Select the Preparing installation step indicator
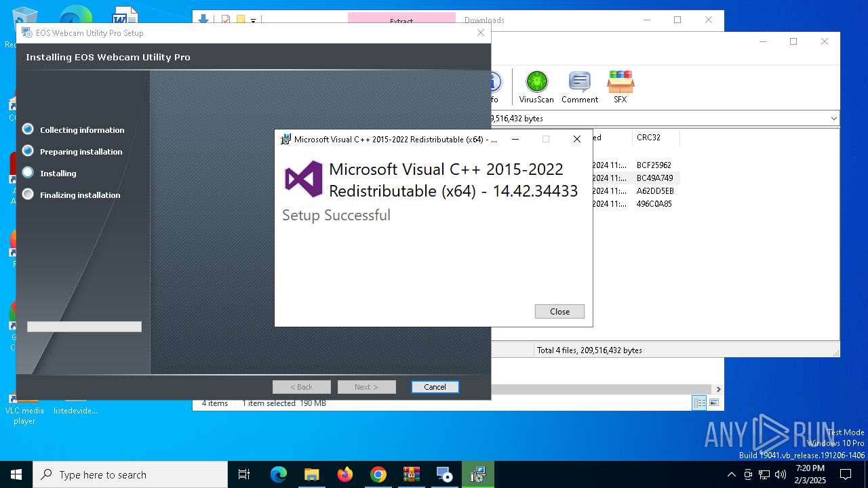The height and width of the screenshot is (488, 868). (28, 150)
